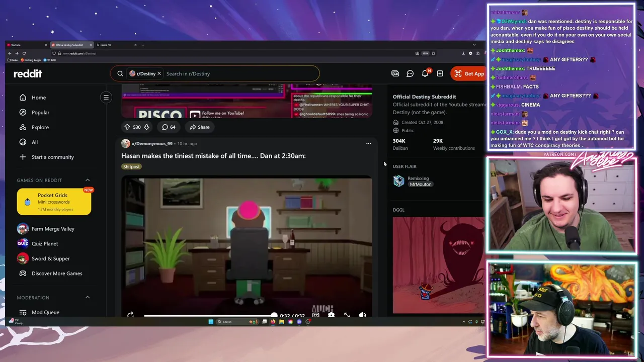This screenshot has width=644, height=362.
Task: Upvote the post with 530 points
Action: 127,127
